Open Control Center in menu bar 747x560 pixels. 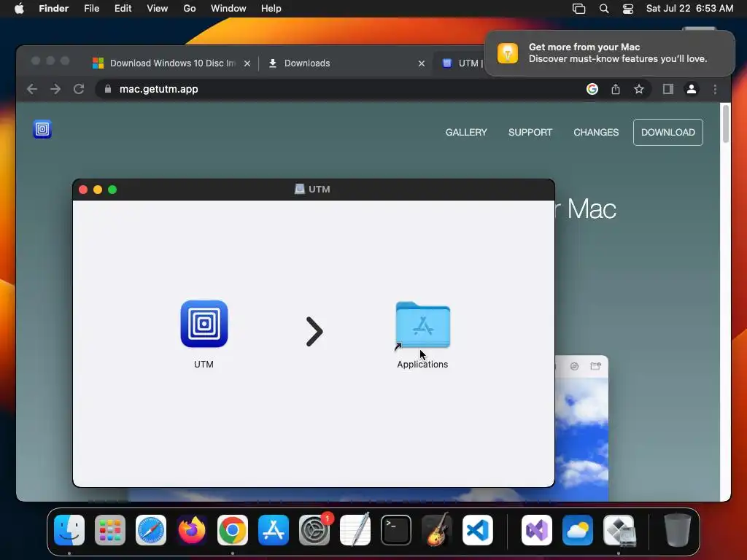click(x=628, y=9)
